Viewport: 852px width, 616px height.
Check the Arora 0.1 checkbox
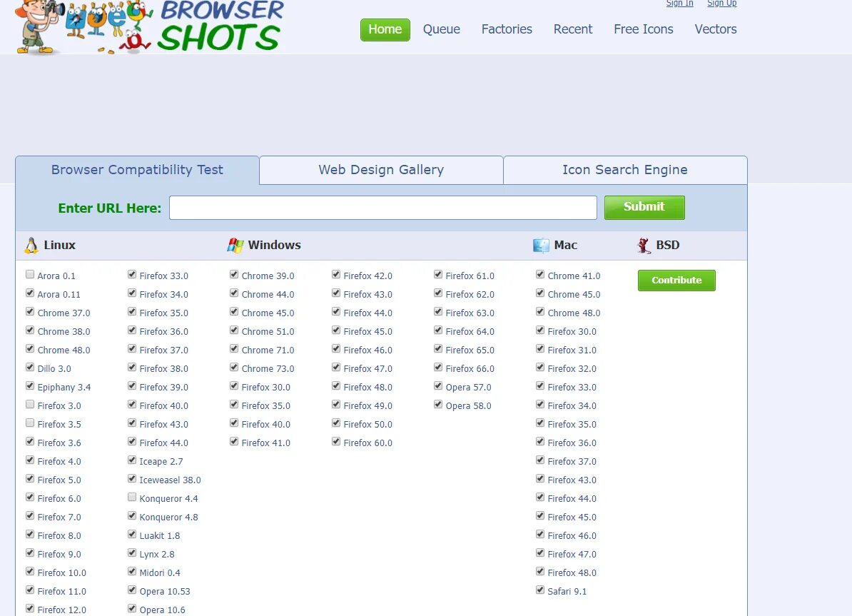tap(30, 275)
